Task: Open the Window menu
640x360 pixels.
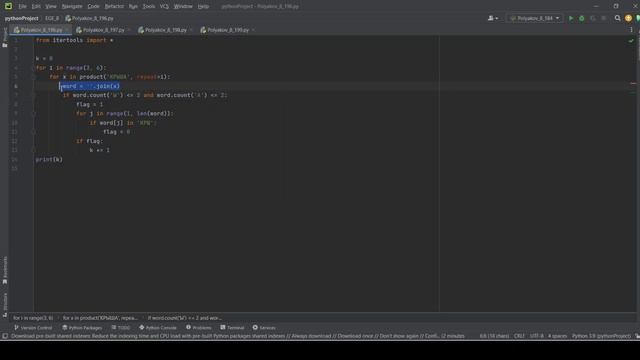Action: pos(183,7)
